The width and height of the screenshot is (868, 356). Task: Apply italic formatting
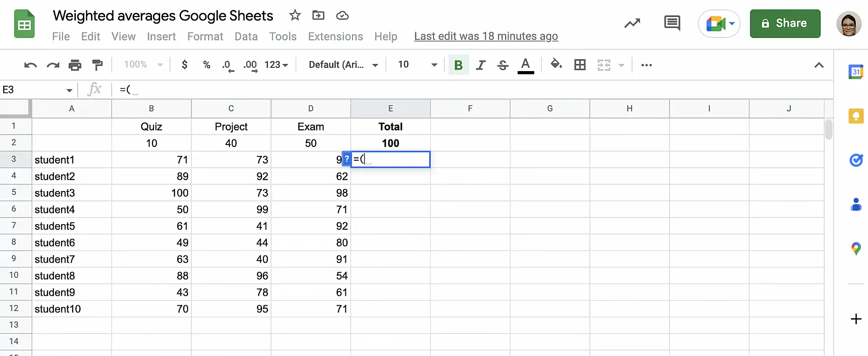(480, 65)
